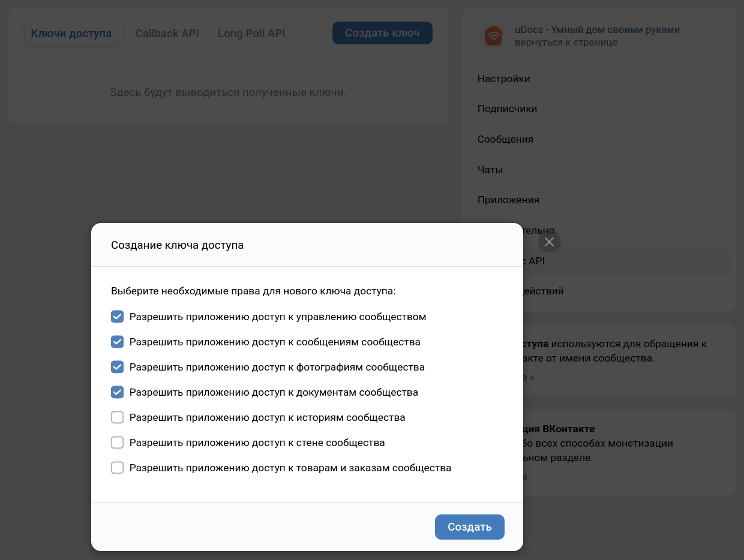Uncheck community documents access checkbox
This screenshot has width=744, height=560.
(118, 392)
